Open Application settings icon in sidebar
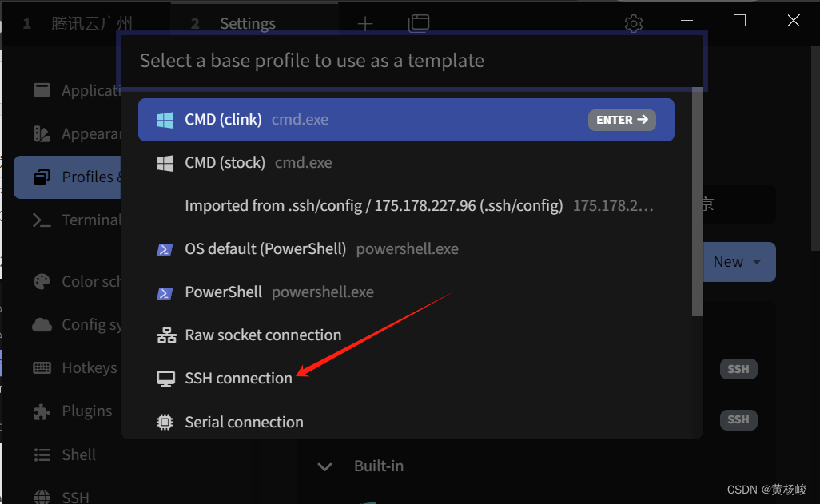820x504 pixels. (42, 90)
